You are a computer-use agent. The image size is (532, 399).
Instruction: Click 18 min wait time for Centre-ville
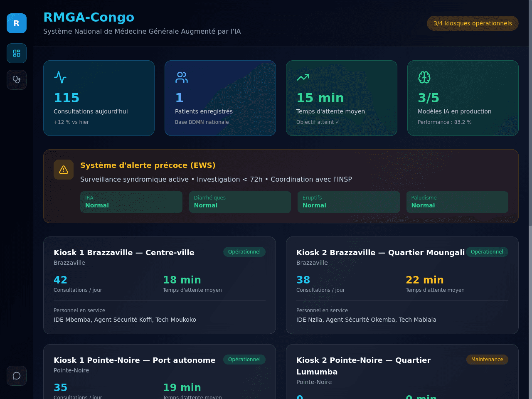182,280
